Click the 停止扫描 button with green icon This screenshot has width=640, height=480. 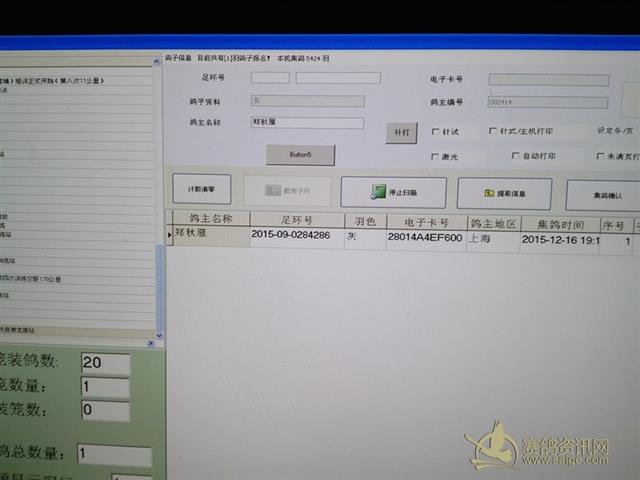(393, 192)
